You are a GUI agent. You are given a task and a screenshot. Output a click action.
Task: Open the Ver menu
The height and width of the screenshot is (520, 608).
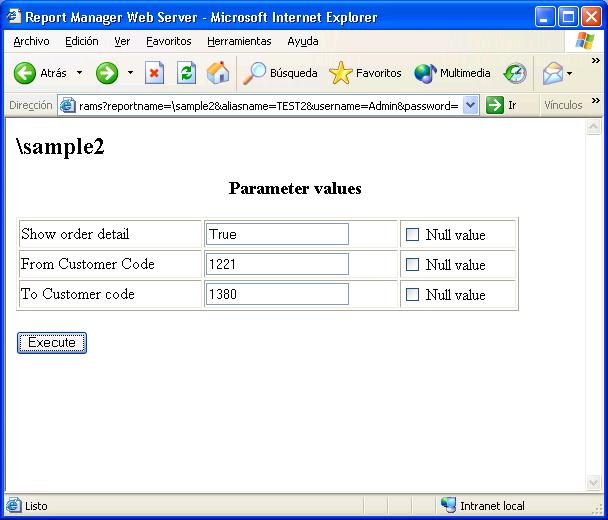[x=122, y=41]
